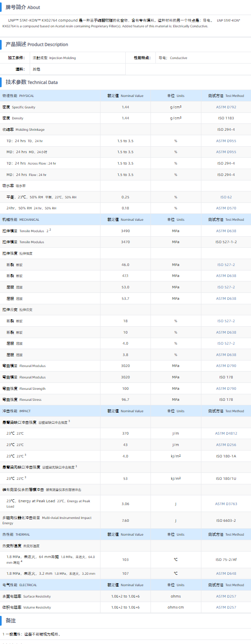Click the 牌号简介 About section heading
251x644 pixels.
[23, 7]
